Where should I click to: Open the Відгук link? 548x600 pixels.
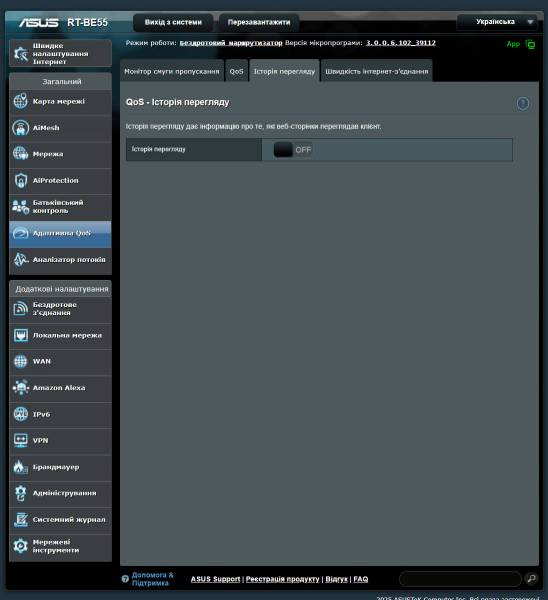[336, 579]
